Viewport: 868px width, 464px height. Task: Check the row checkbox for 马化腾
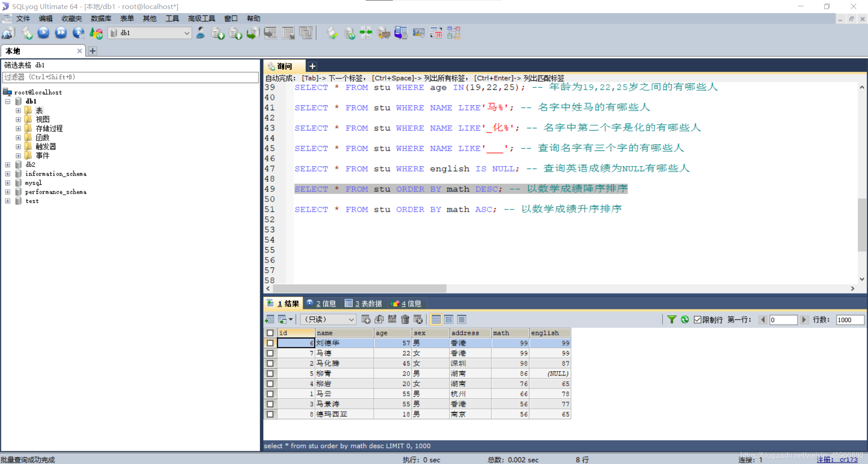point(270,363)
